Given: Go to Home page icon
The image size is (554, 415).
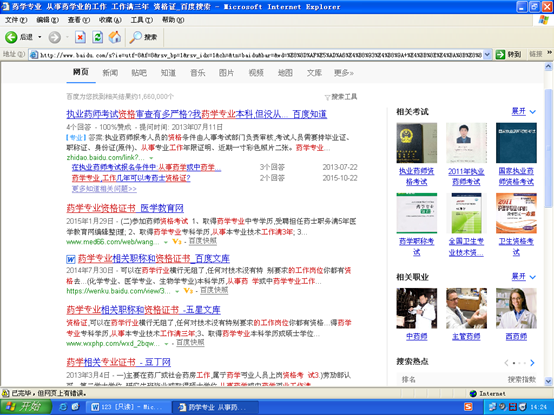Looking at the screenshot, I should pos(114,37).
